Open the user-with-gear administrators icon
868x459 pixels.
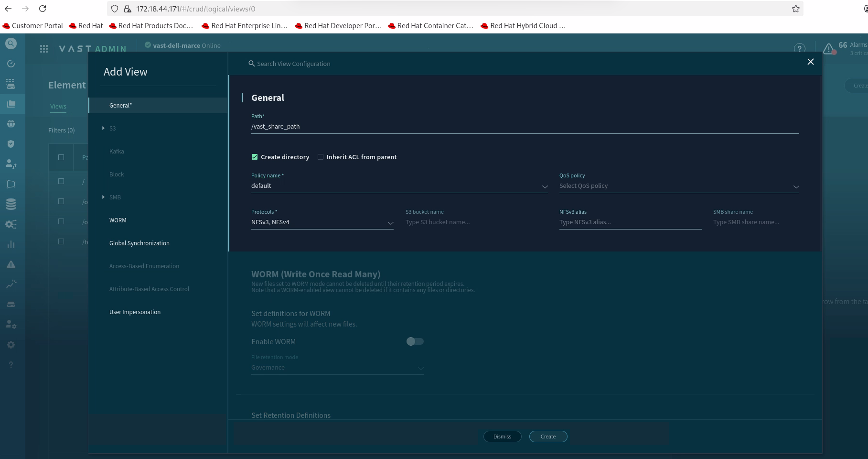point(11,324)
